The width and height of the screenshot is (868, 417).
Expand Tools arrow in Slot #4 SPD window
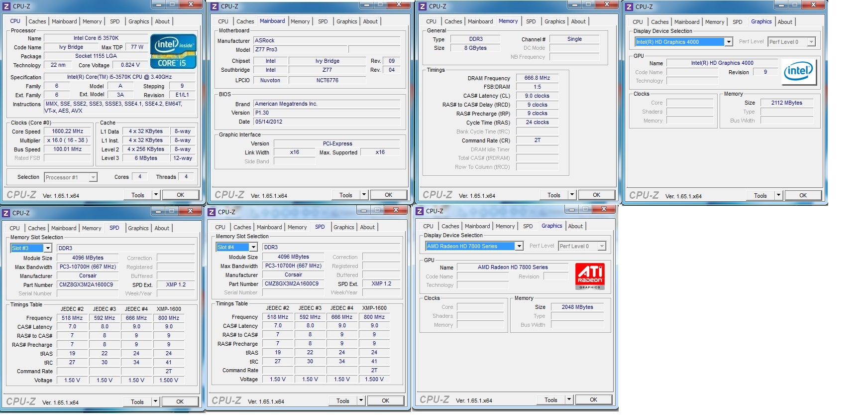(361, 401)
